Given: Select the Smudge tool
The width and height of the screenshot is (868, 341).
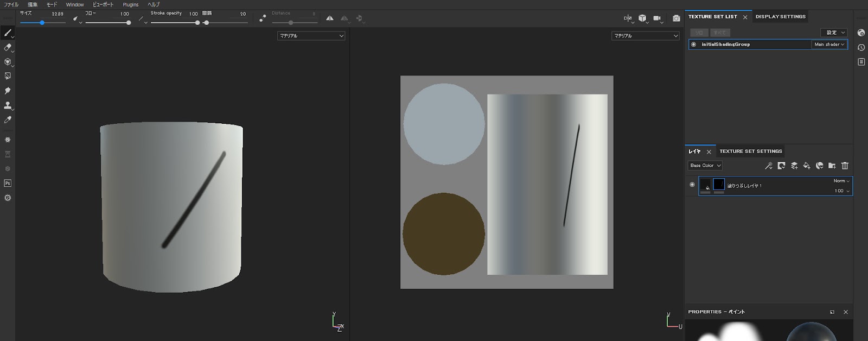Looking at the screenshot, I should tap(8, 91).
